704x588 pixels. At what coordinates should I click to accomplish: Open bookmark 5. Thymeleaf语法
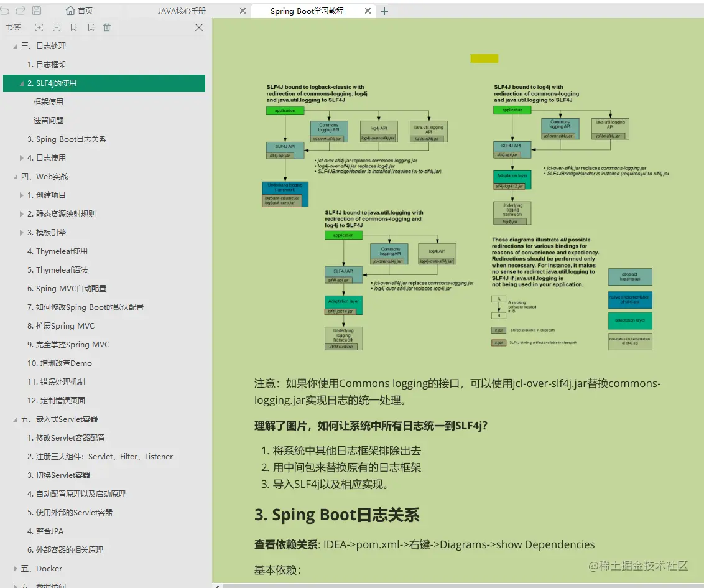57,269
